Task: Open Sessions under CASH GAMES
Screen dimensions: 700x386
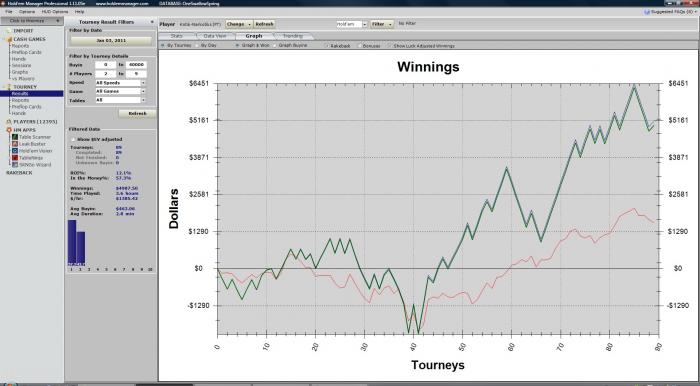Action: 21,66
